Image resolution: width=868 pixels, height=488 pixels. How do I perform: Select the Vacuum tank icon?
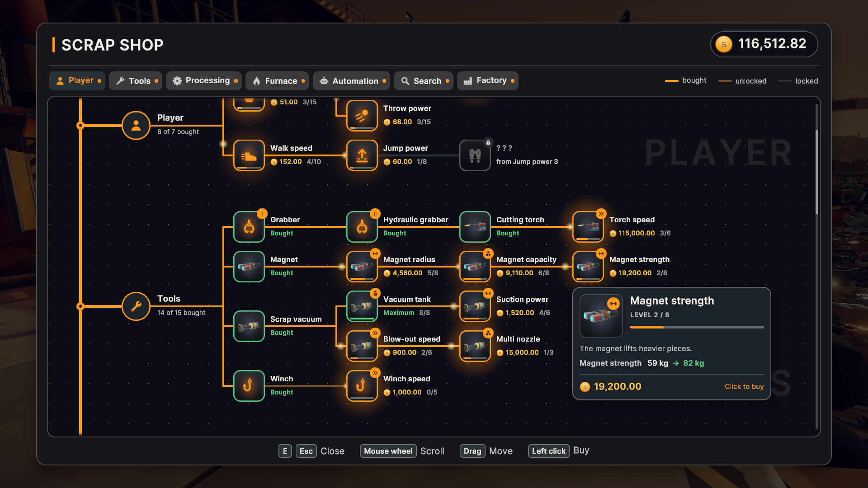point(362,306)
